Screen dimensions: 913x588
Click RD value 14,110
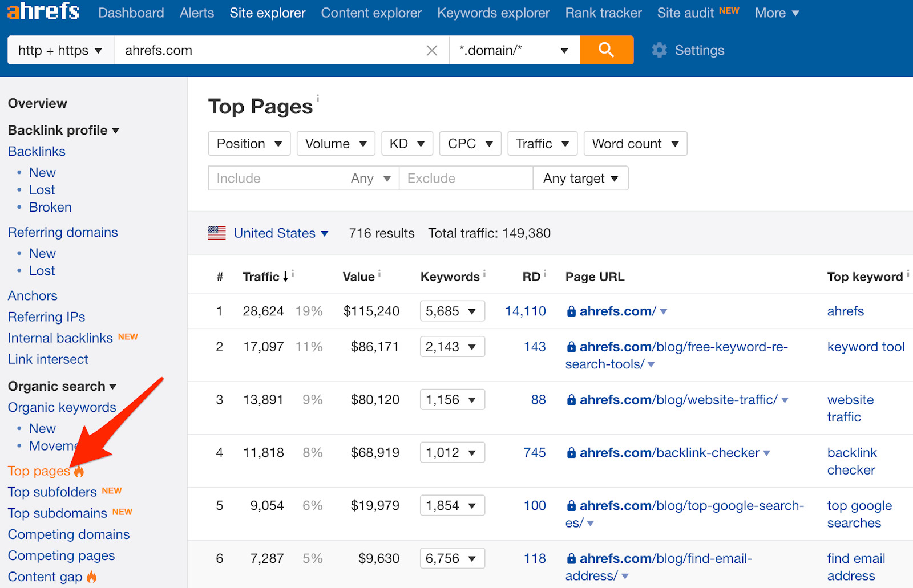pos(526,311)
